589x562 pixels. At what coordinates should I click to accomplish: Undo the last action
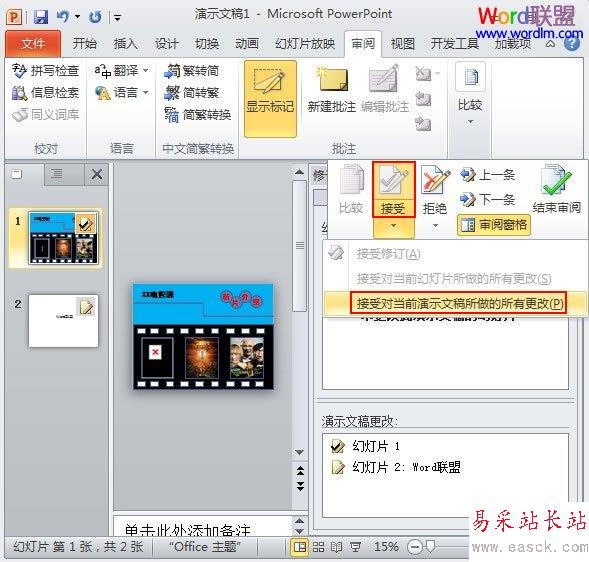(62, 17)
